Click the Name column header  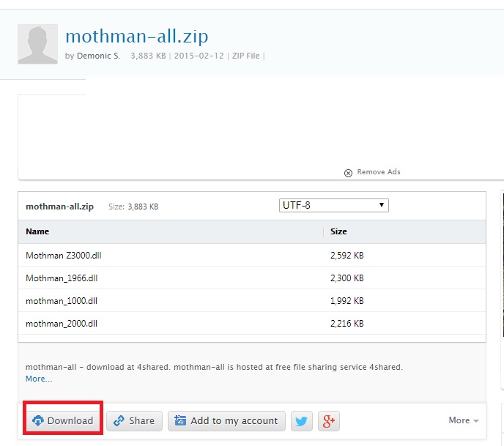pos(37,231)
